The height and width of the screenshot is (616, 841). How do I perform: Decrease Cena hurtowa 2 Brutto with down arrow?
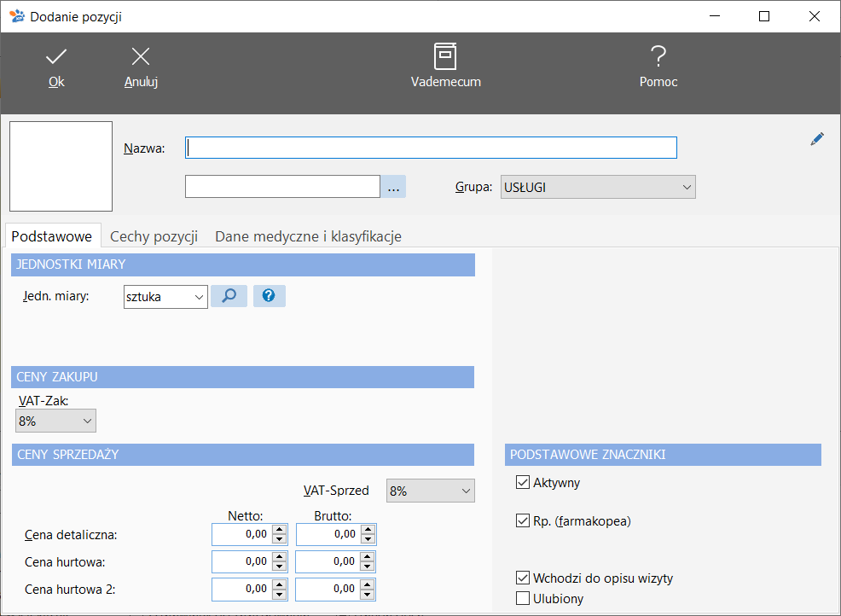tap(368, 595)
